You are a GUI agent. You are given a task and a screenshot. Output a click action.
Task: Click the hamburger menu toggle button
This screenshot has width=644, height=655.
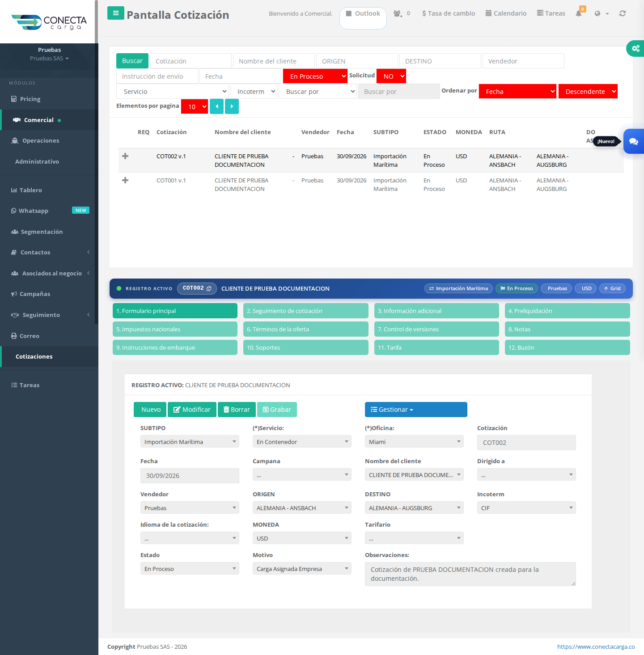pos(115,13)
